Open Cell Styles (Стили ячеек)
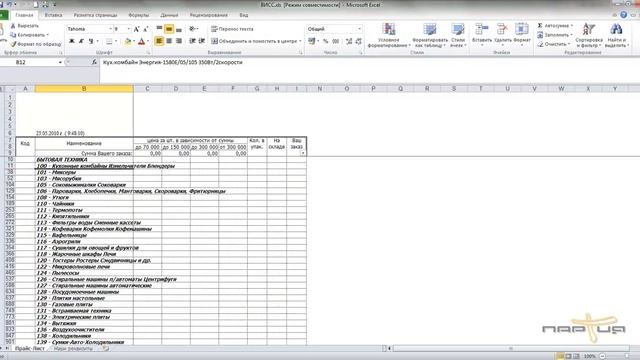This screenshot has width=640, height=360. click(458, 36)
